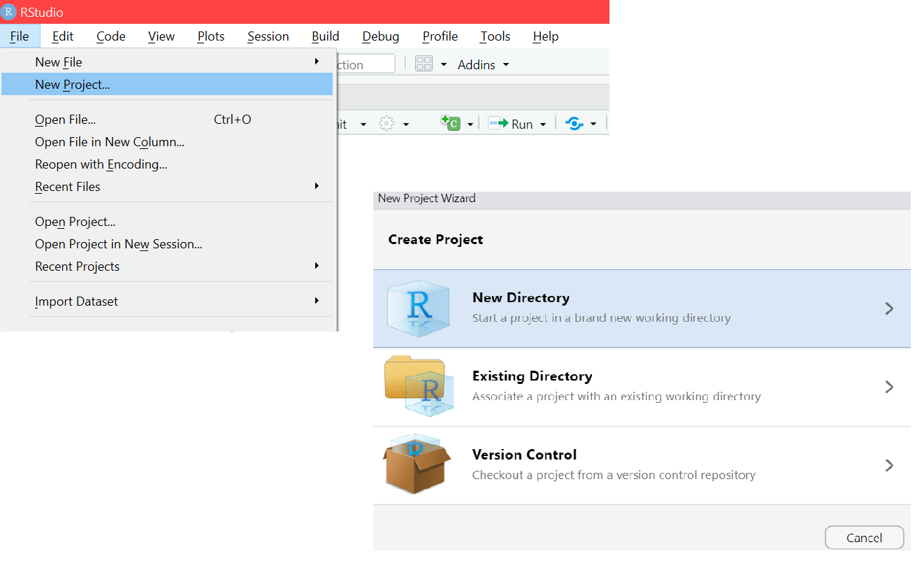This screenshot has height=561, width=924.
Task: Click the Run button in editor toolbar
Action: [x=511, y=124]
